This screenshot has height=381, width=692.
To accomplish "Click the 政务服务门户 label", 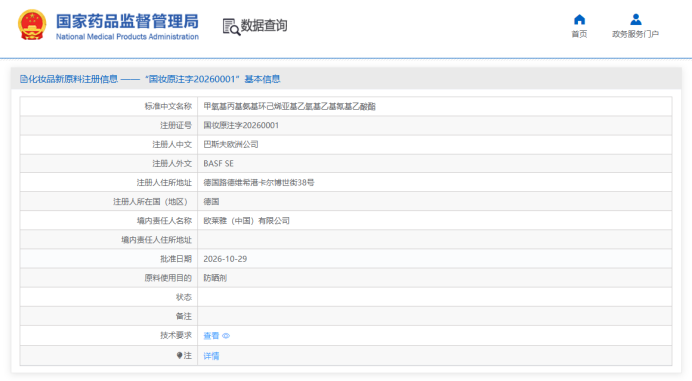I will [635, 34].
